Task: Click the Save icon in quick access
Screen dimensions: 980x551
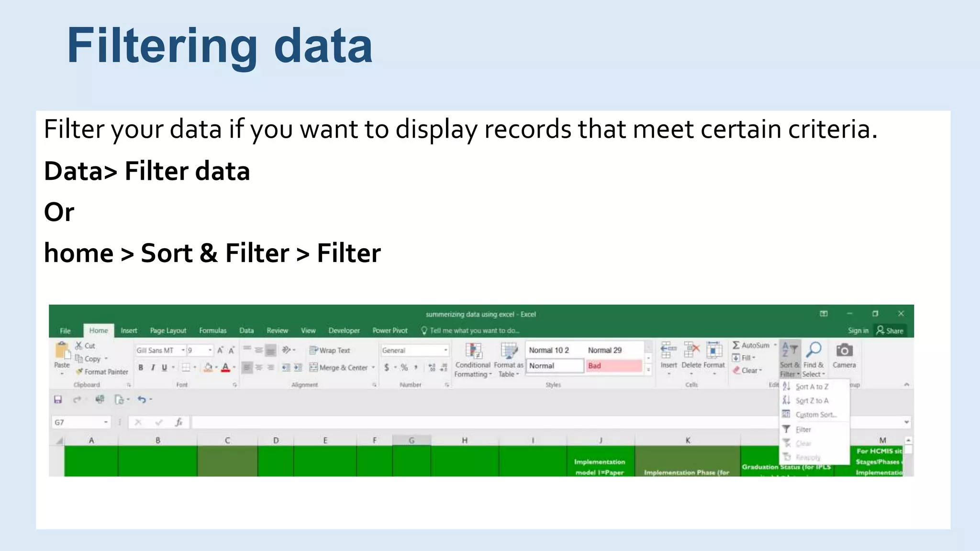Action: 58,399
